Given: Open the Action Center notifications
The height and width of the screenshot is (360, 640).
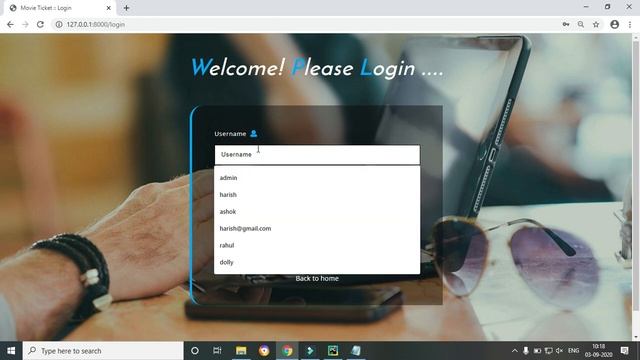Looking at the screenshot, I should tap(624, 351).
